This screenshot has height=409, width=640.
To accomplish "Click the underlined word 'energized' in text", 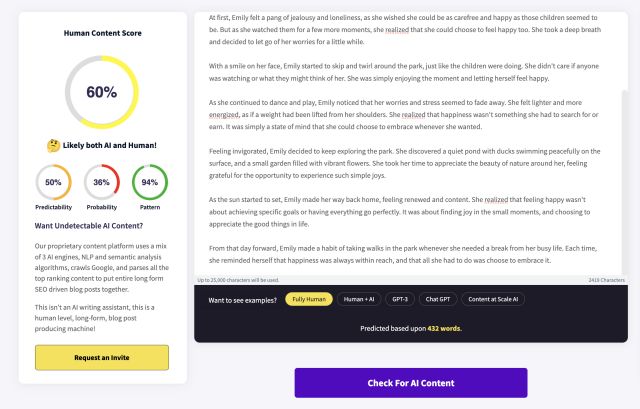I will coord(224,115).
